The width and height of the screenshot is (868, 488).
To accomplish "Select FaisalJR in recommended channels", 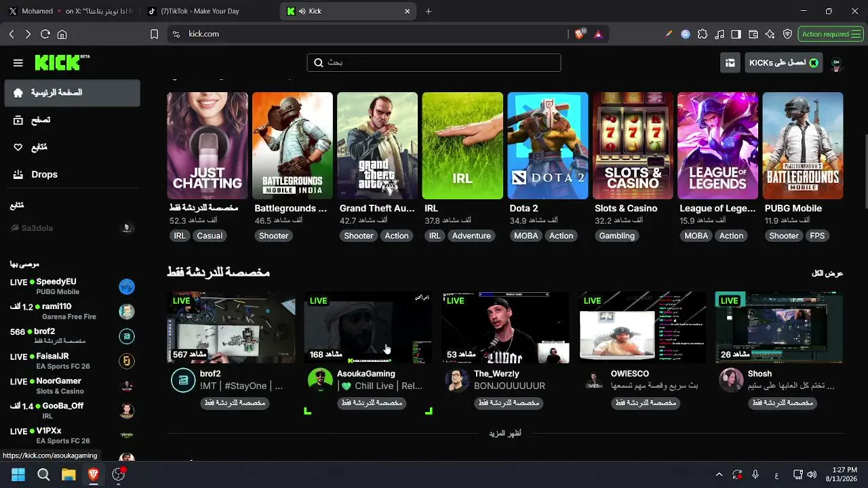I will 73,361.
